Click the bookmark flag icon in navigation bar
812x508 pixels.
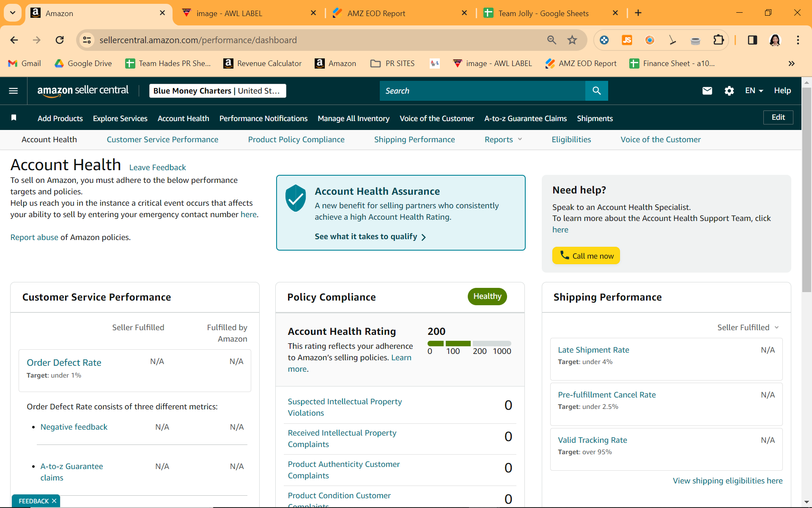point(14,118)
